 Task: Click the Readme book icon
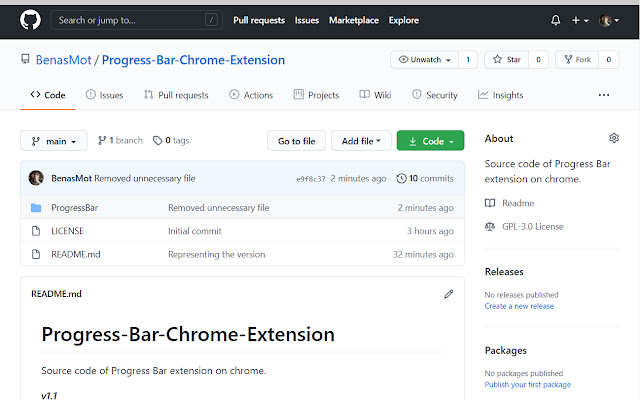pos(490,203)
